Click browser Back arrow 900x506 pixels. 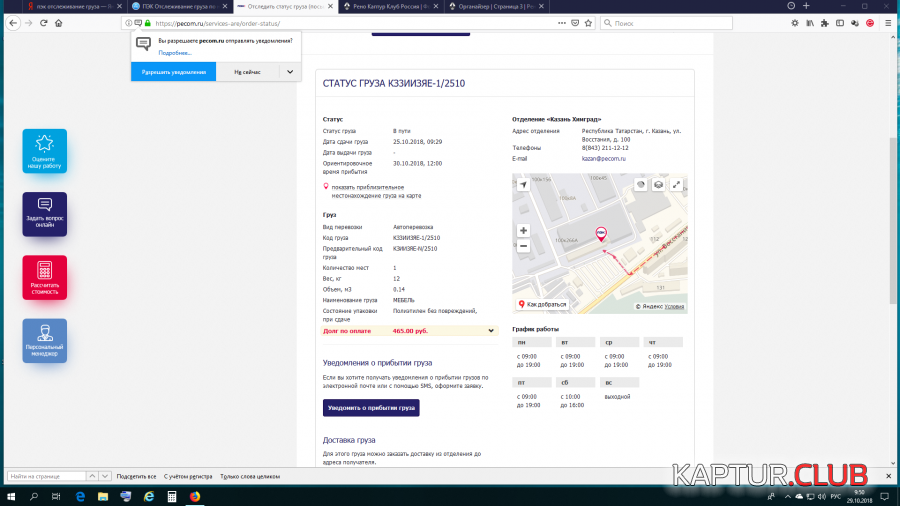(x=13, y=23)
